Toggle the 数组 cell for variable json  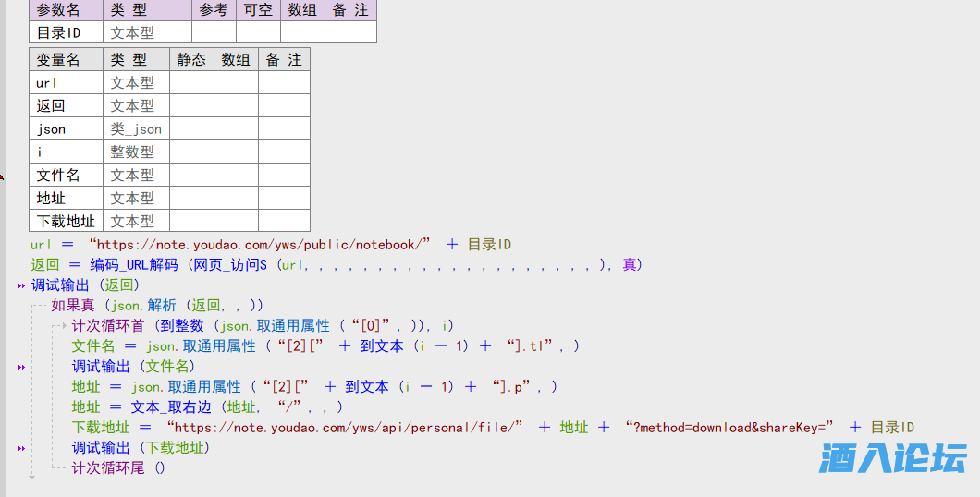pyautogui.click(x=236, y=128)
